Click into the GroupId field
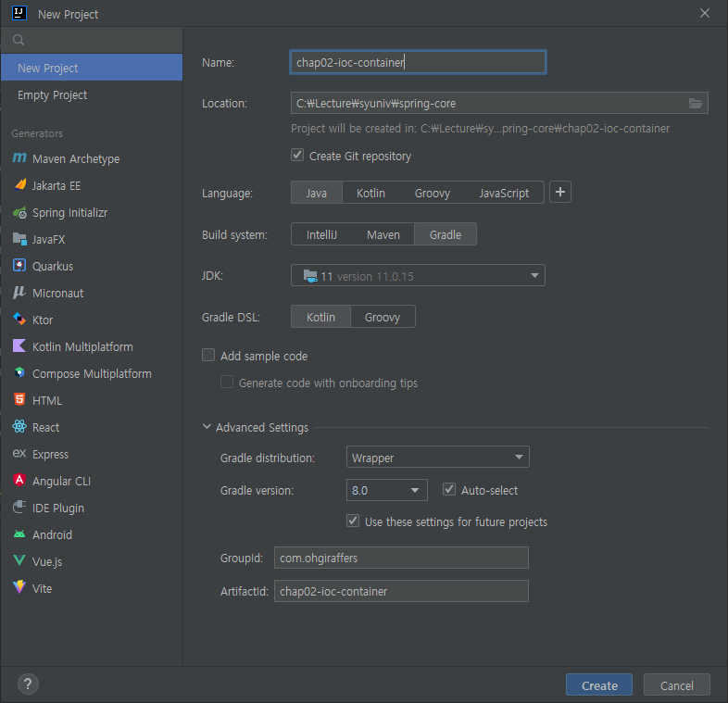This screenshot has height=703, width=728. point(401,558)
